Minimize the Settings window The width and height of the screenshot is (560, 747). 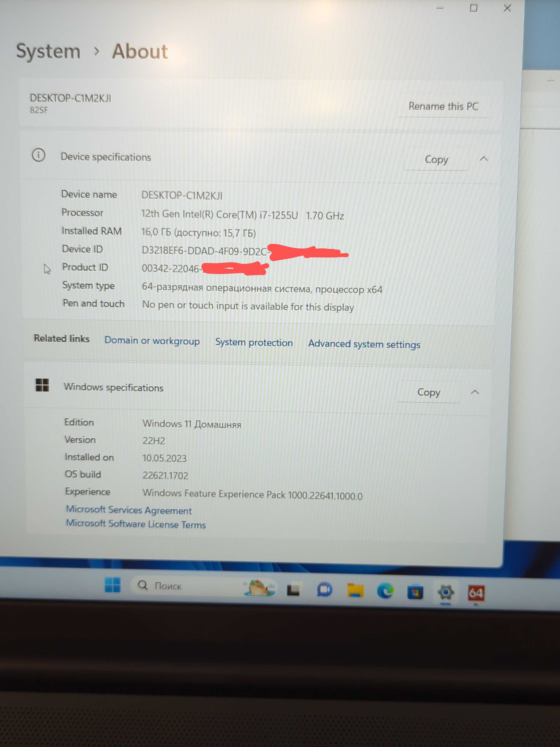click(439, 8)
